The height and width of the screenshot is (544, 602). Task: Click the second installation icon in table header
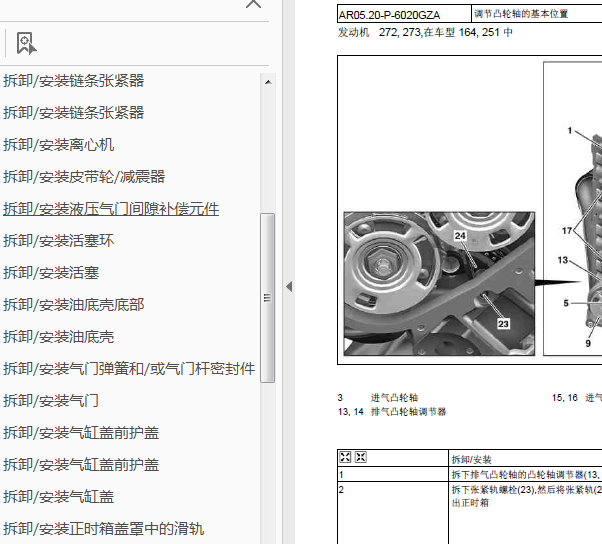[x=361, y=457]
